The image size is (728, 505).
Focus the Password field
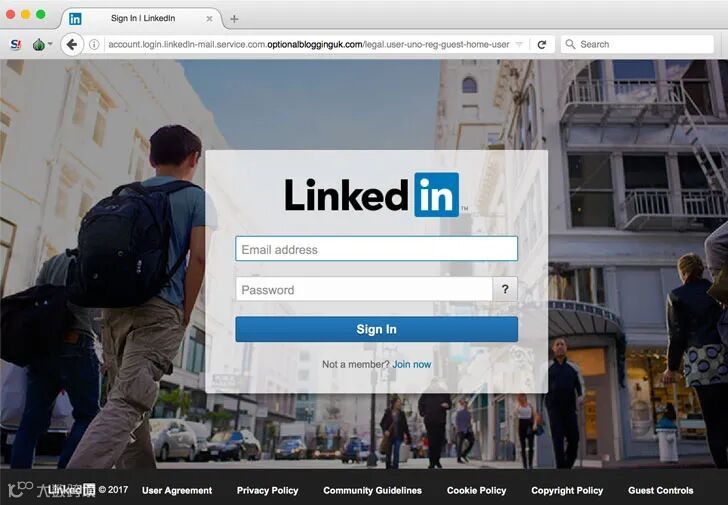pyautogui.click(x=364, y=289)
